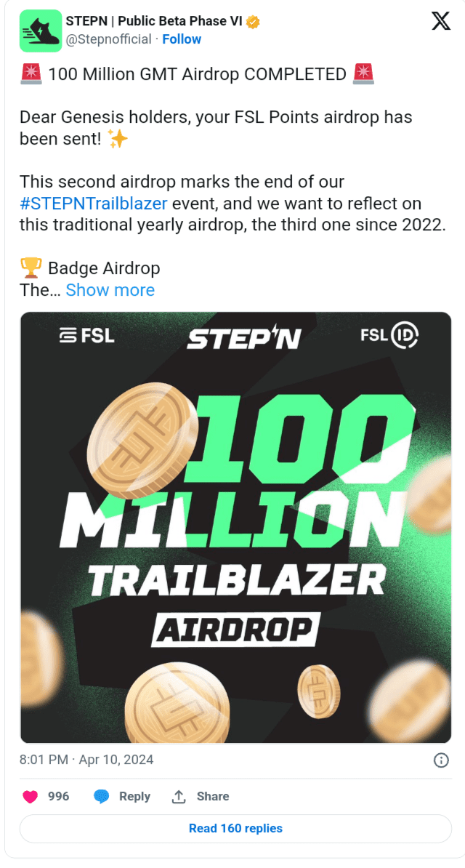Click the STEPN sneaker profile avatar
The image size is (465, 868).
click(x=40, y=31)
